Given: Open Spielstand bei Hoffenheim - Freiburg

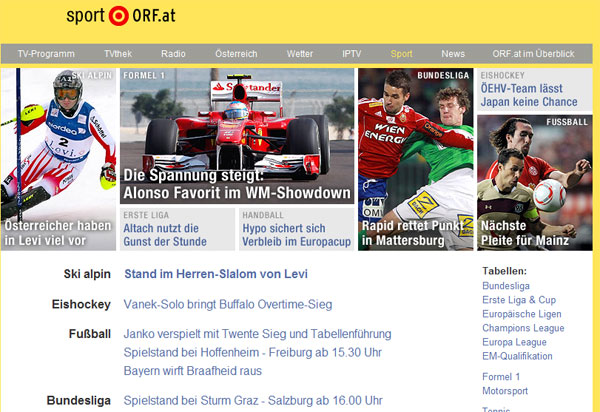Looking at the screenshot, I should tap(253, 352).
